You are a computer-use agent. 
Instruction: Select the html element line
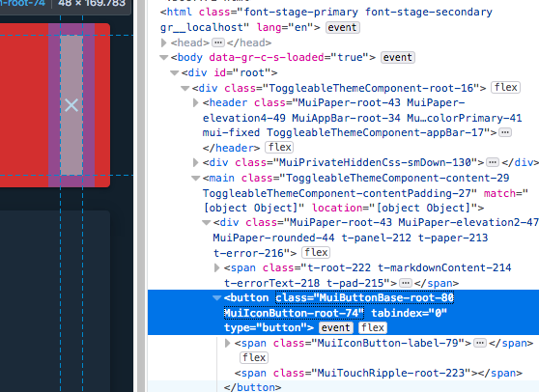click(326, 19)
